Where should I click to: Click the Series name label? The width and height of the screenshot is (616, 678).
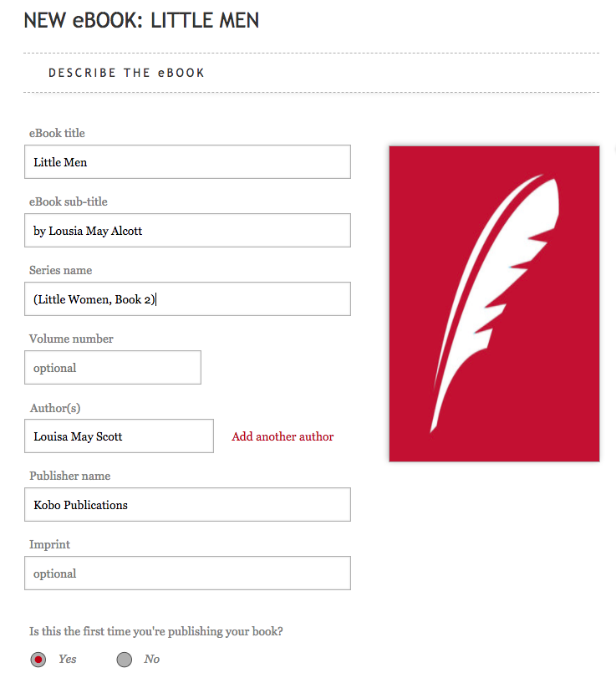coord(61,270)
